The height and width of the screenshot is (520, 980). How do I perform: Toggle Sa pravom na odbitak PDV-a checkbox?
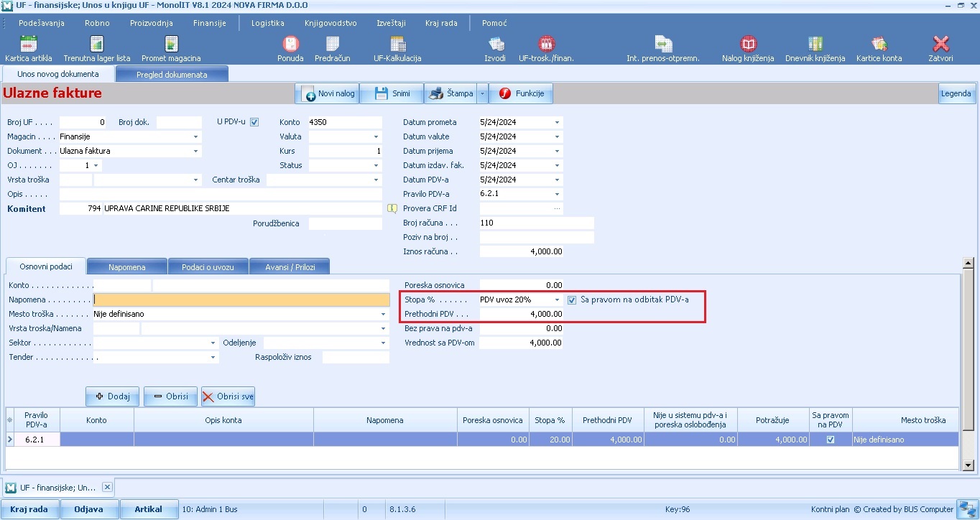pyautogui.click(x=572, y=300)
